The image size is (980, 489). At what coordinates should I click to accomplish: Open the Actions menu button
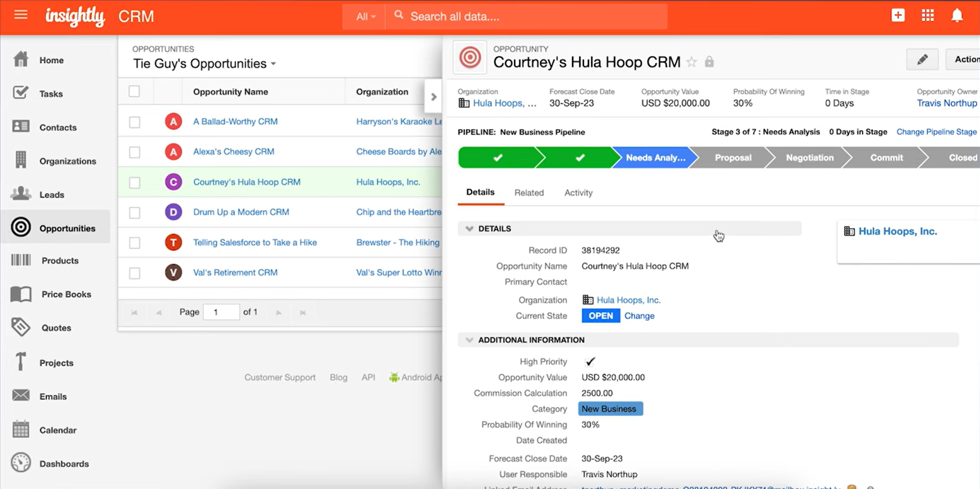point(964,59)
